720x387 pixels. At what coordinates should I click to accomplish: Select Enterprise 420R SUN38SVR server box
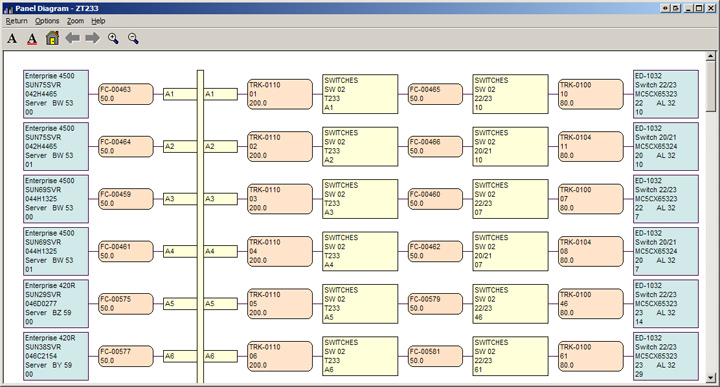coord(56,356)
